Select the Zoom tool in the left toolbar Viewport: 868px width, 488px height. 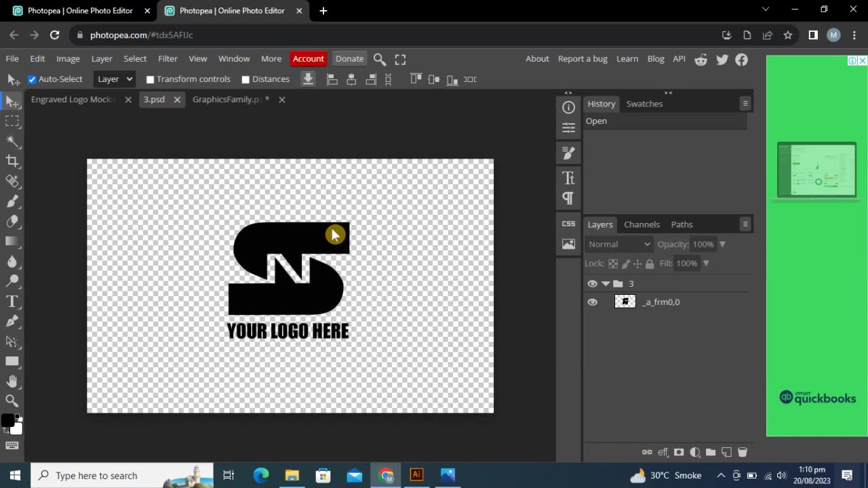coord(12,401)
